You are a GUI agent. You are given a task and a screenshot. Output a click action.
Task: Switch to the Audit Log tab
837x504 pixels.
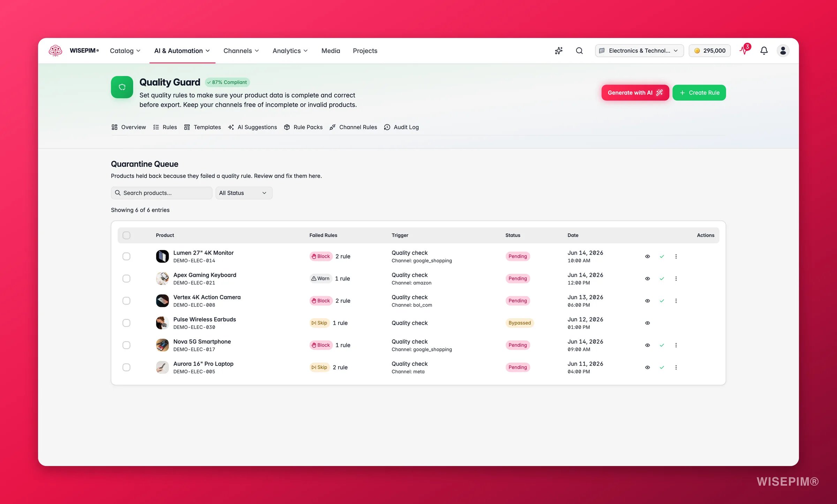click(401, 127)
